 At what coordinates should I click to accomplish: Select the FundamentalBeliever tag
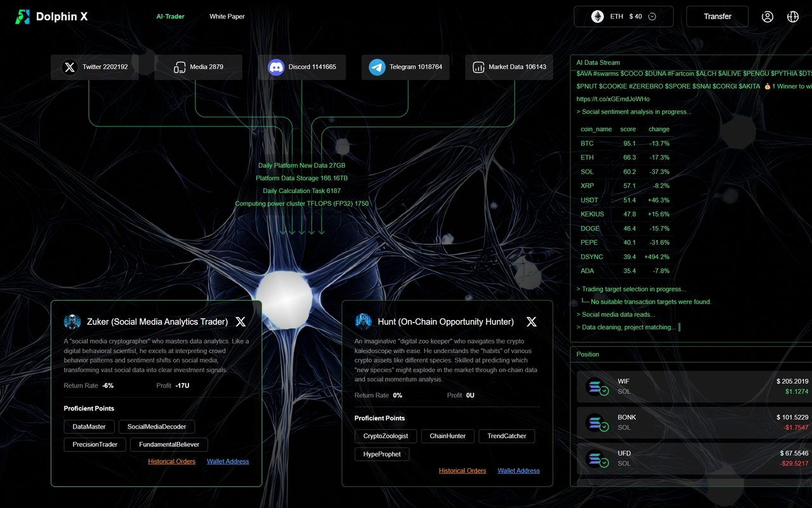[169, 444]
